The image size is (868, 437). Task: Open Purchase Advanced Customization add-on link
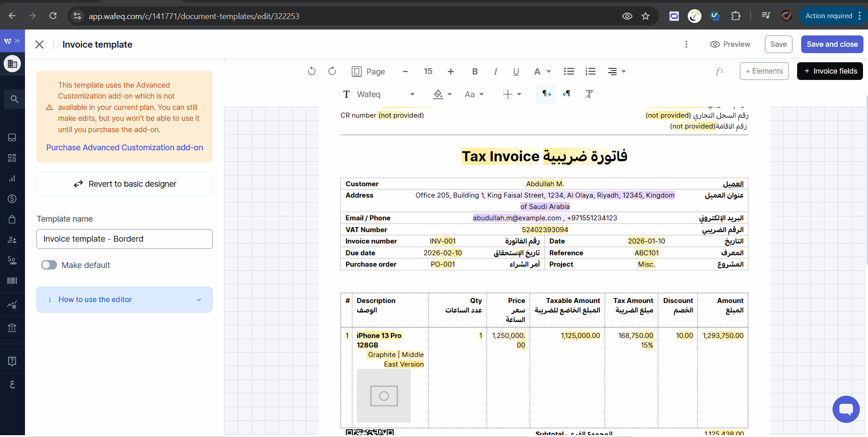point(125,148)
